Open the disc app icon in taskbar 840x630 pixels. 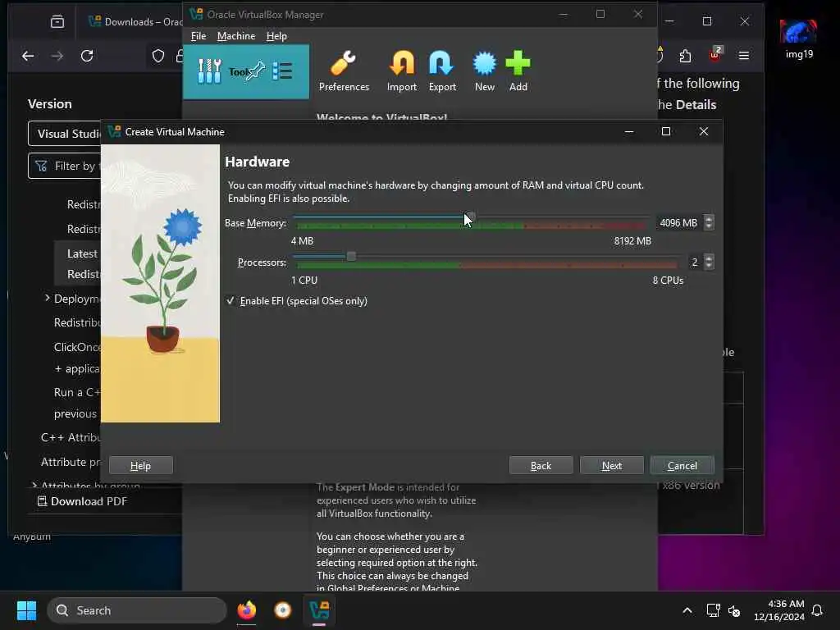(283, 610)
